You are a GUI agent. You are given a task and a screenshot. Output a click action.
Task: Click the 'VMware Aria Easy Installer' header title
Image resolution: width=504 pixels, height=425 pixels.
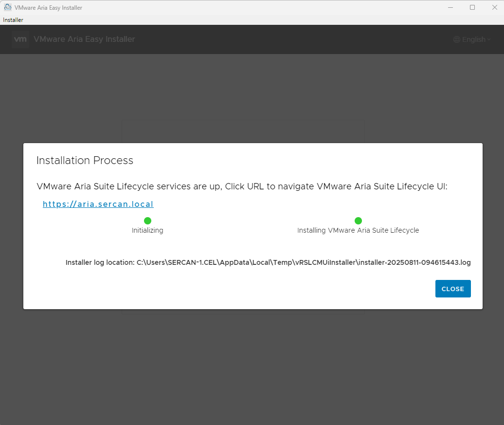pos(84,39)
